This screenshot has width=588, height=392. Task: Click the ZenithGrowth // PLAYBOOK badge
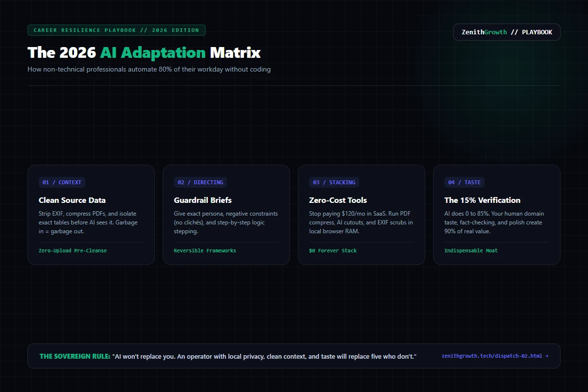click(x=507, y=32)
